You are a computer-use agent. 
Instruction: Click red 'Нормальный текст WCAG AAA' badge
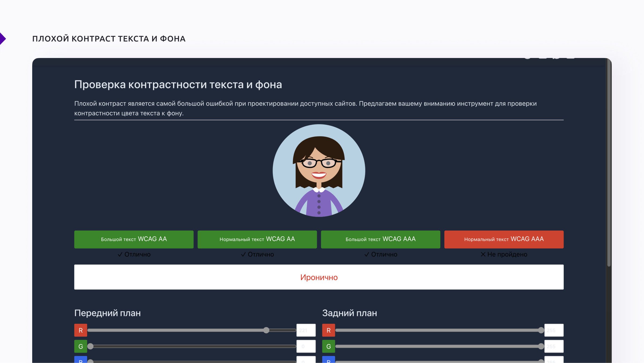pos(504,239)
